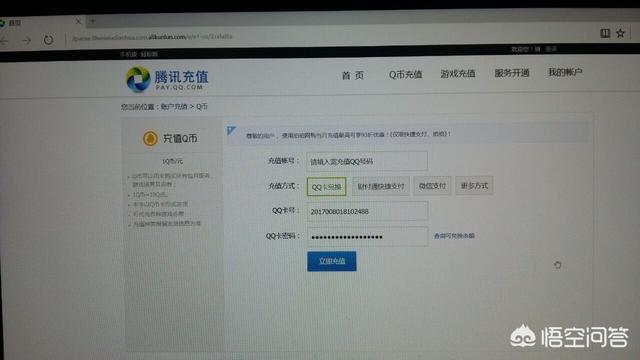Click the browser forward arrow

26,40
